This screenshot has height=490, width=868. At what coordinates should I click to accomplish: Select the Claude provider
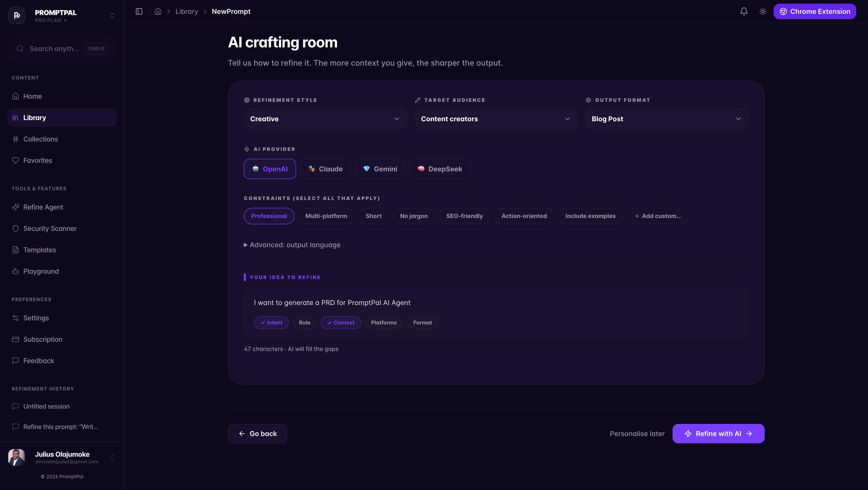[x=325, y=169]
